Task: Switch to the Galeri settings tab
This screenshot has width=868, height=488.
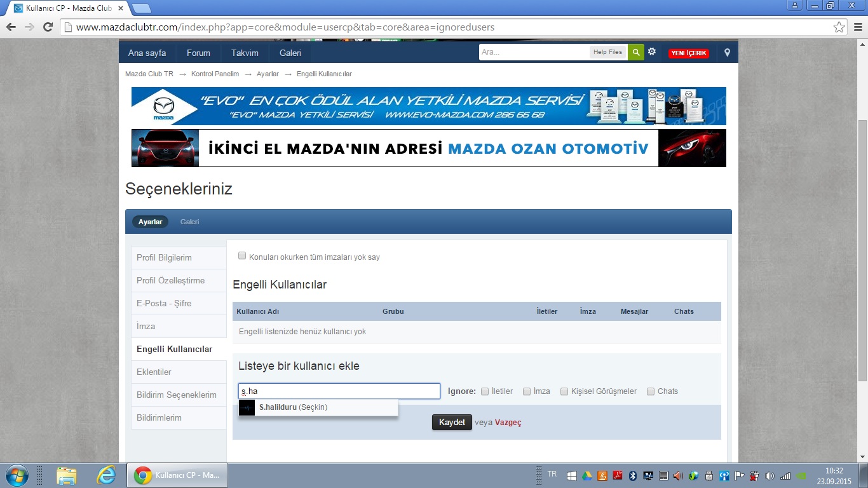Action: [189, 222]
